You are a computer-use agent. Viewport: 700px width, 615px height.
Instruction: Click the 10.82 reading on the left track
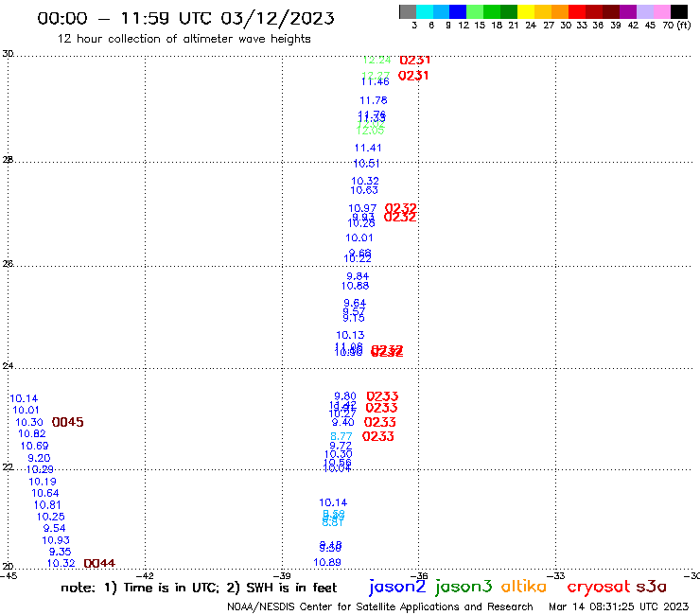coord(32,433)
